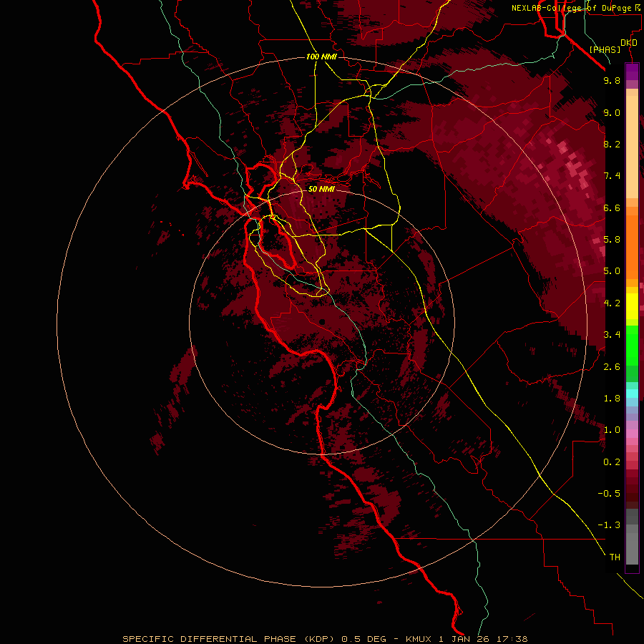This screenshot has height=644, width=644.
Task: Click the 5.0 legend value
Action: point(612,271)
